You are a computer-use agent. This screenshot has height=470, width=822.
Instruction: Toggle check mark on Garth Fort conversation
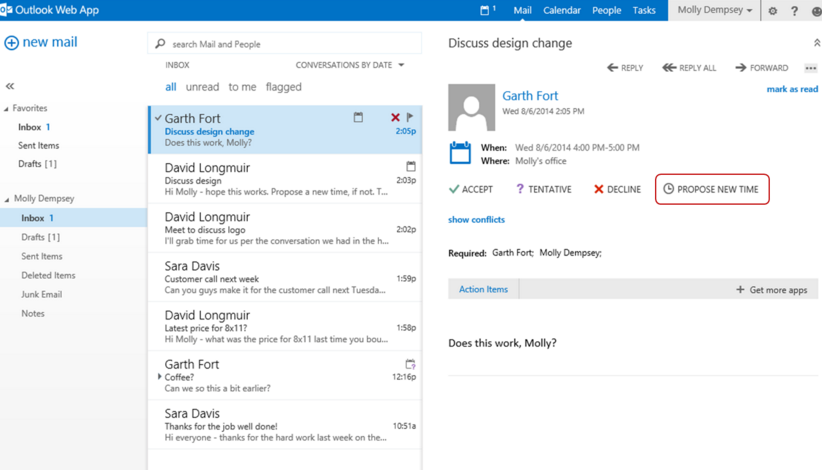coord(158,118)
